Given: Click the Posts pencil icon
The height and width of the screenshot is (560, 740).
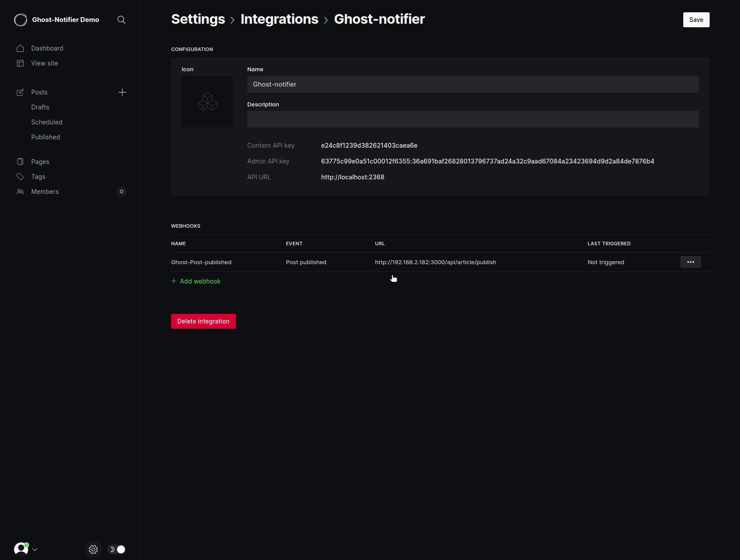Looking at the screenshot, I should point(20,92).
